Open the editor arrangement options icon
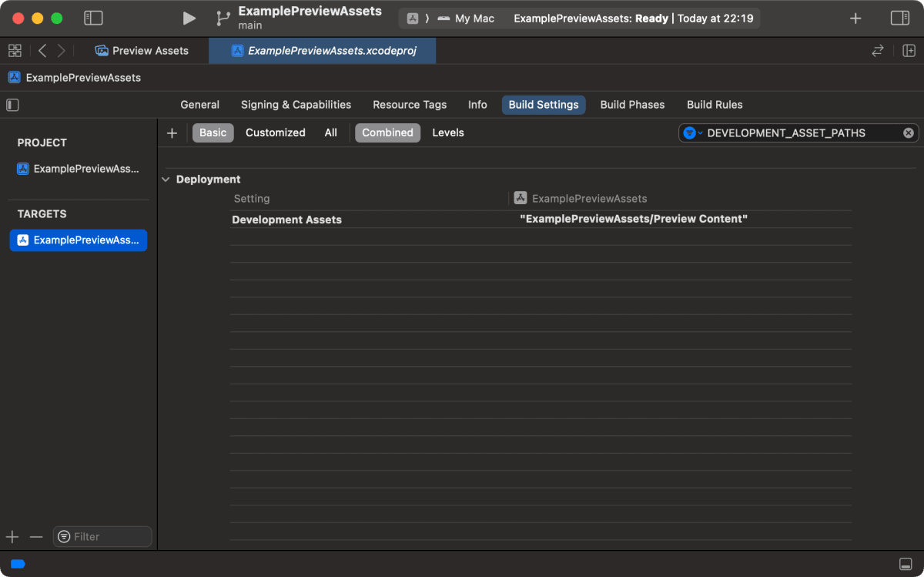This screenshot has height=577, width=924. [x=909, y=50]
